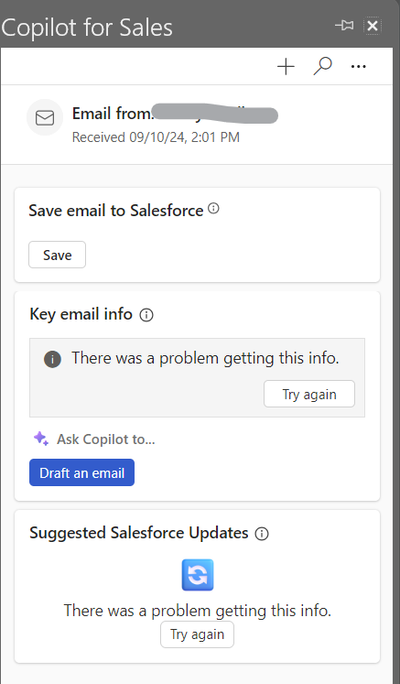Viewport: 400px width, 684px height.
Task: Pin the Copilot for Sales pane
Action: [345, 26]
